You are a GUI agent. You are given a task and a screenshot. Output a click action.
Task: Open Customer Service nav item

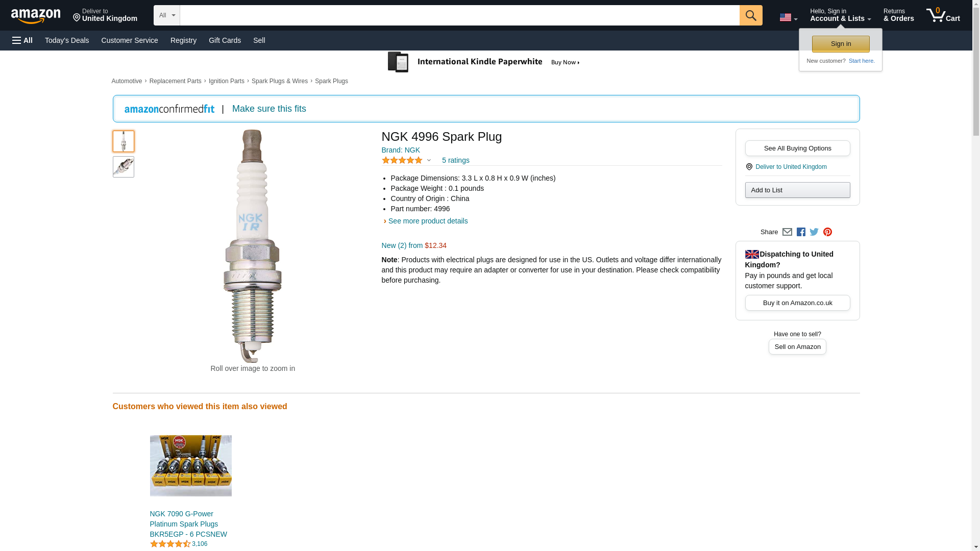pyautogui.click(x=130, y=40)
